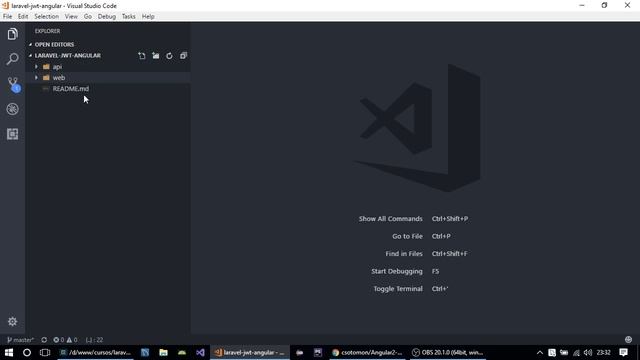Open the Selection menu
The height and width of the screenshot is (360, 640).
coord(47,16)
